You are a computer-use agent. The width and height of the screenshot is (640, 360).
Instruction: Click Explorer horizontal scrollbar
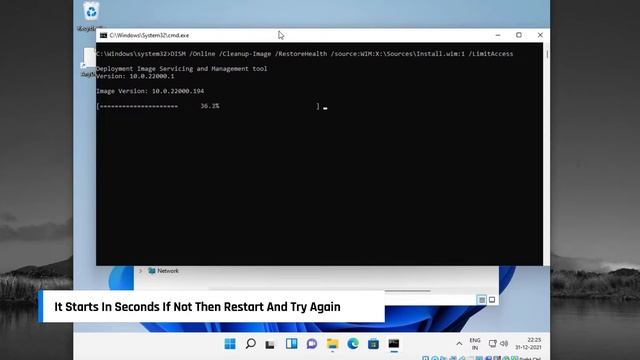pyautogui.click(x=407, y=291)
